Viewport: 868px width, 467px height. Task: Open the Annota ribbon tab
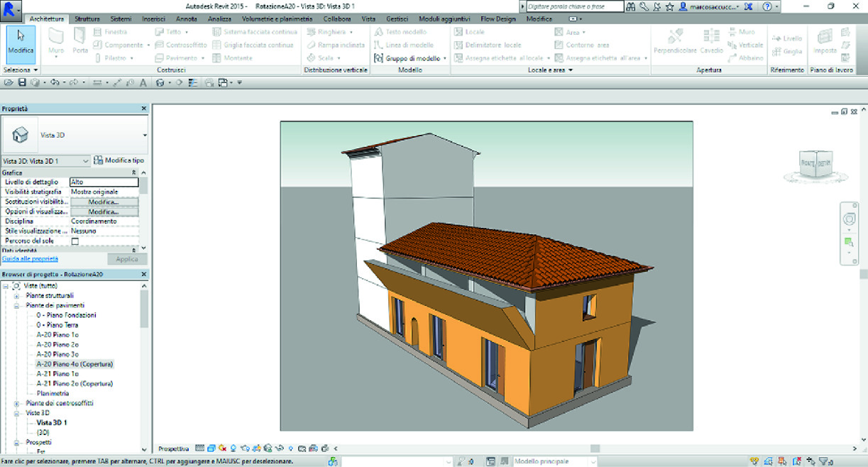coord(187,18)
